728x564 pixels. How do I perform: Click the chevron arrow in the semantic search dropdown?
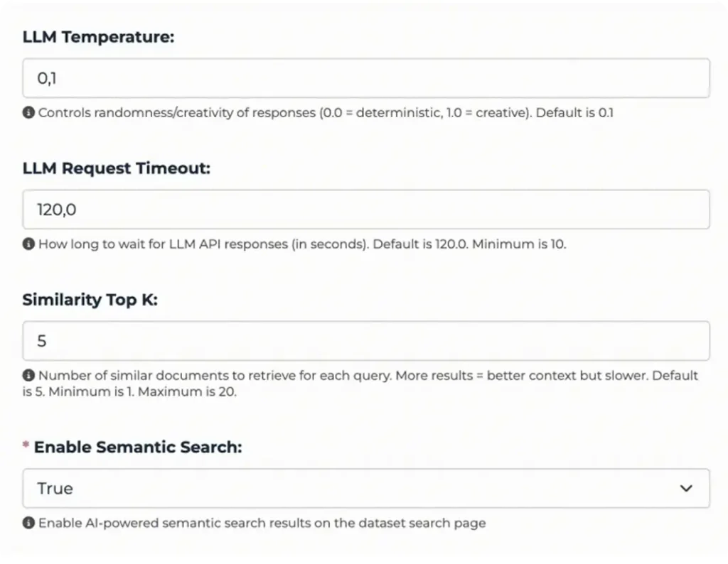tap(686, 489)
